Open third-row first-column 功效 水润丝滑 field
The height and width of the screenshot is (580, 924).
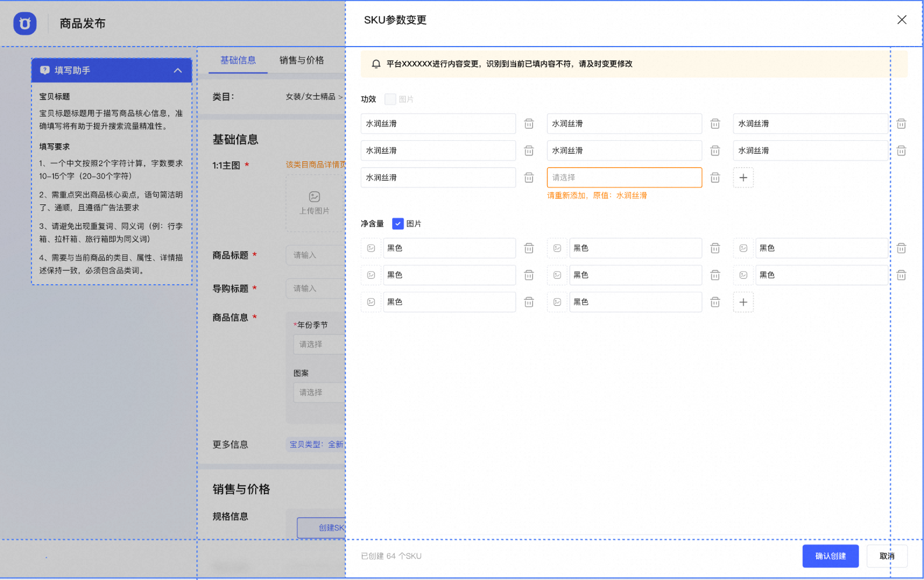(x=438, y=178)
